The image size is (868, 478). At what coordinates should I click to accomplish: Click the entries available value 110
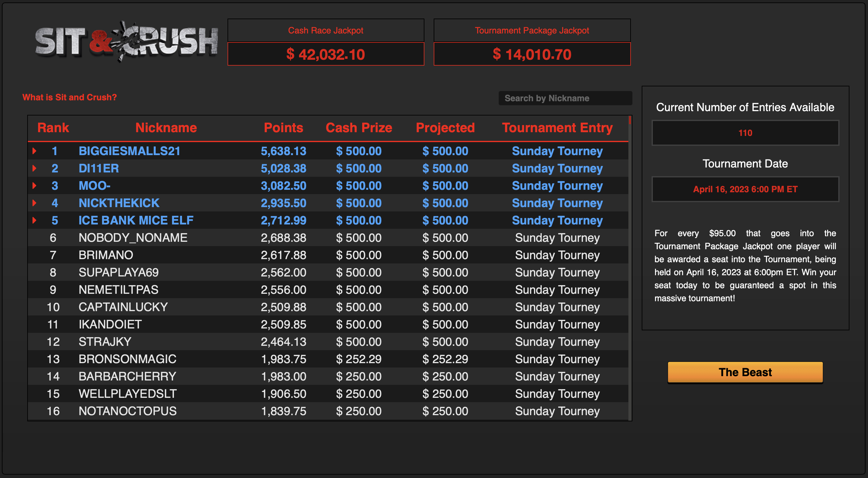coord(745,133)
